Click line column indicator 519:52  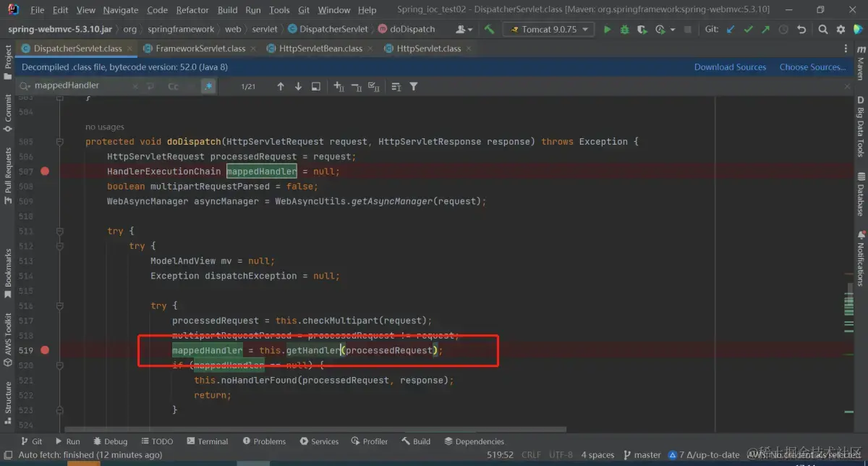[x=499, y=454]
